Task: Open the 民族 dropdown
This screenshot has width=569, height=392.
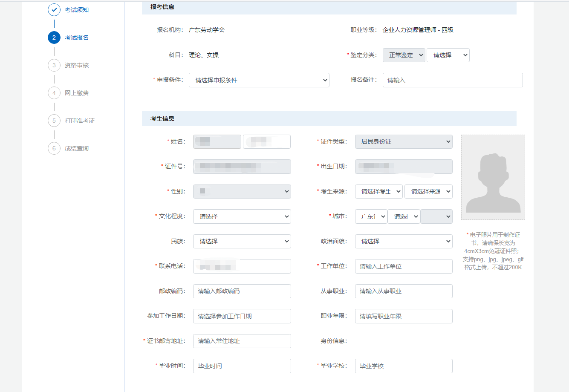Action: (x=242, y=241)
